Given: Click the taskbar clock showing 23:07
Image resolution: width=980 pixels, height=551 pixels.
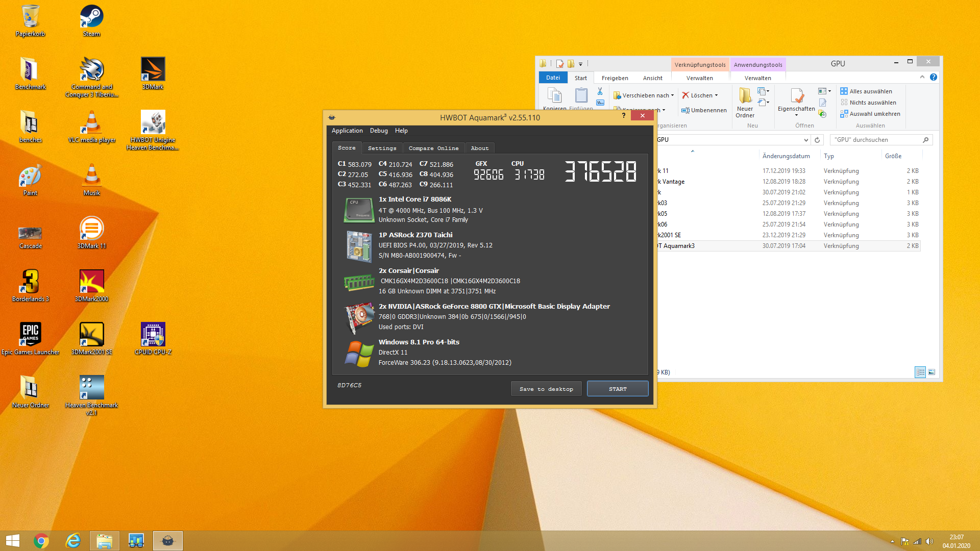Looking at the screenshot, I should [957, 541].
